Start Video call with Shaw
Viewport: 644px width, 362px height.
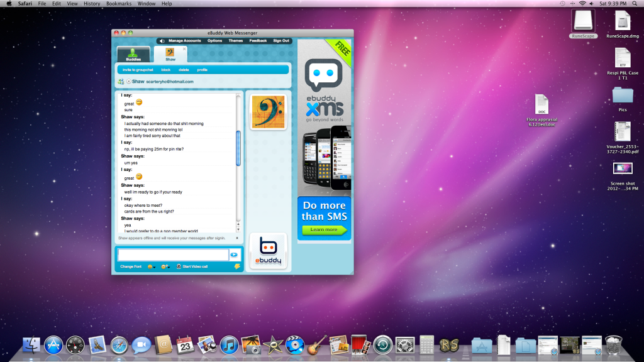pyautogui.click(x=192, y=266)
